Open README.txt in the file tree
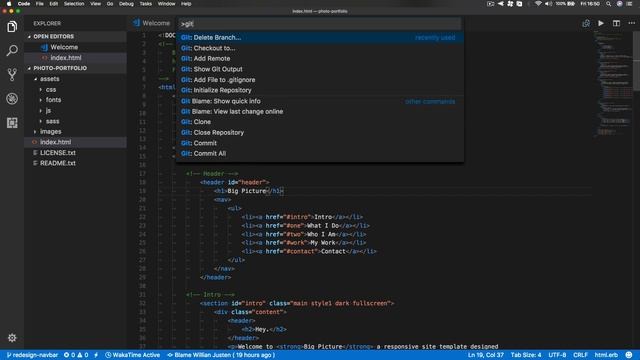 point(76,163)
